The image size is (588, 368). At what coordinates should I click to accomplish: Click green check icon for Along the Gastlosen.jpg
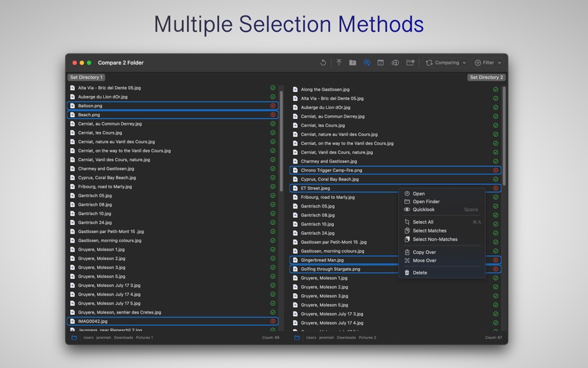[496, 89]
